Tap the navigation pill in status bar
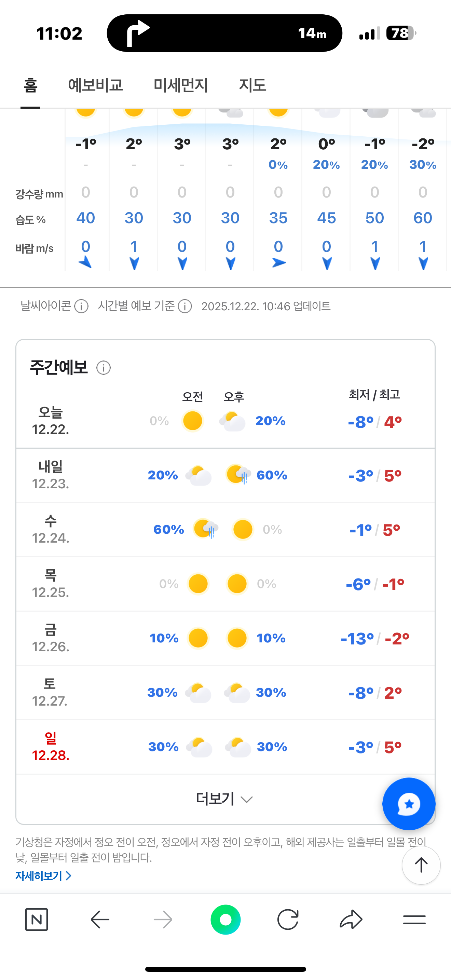This screenshot has height=980, width=451. (x=224, y=33)
